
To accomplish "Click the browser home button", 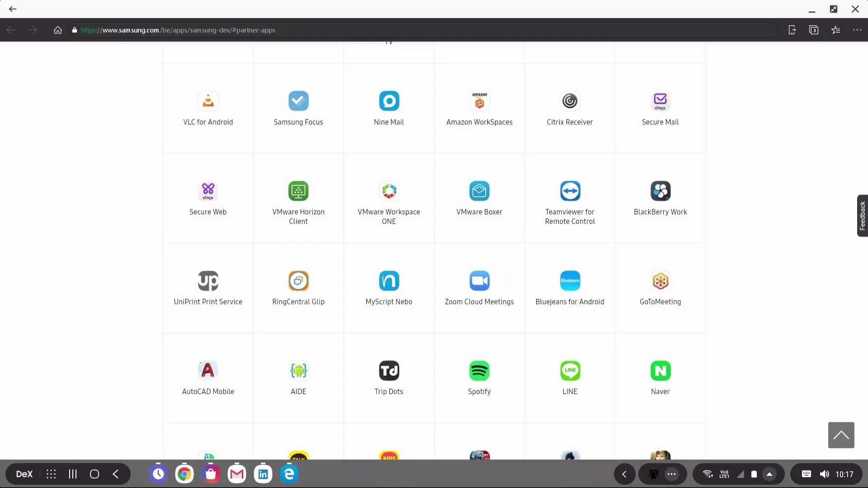I will click(x=57, y=30).
